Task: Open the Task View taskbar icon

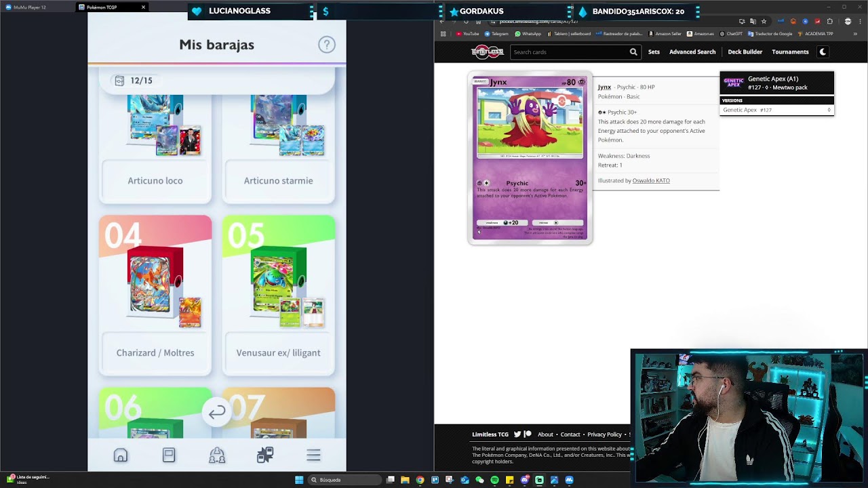Action: (391, 480)
